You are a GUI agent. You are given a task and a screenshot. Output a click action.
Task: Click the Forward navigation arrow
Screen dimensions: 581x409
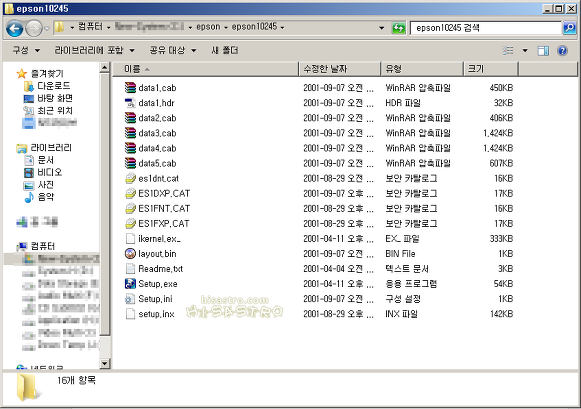click(34, 29)
